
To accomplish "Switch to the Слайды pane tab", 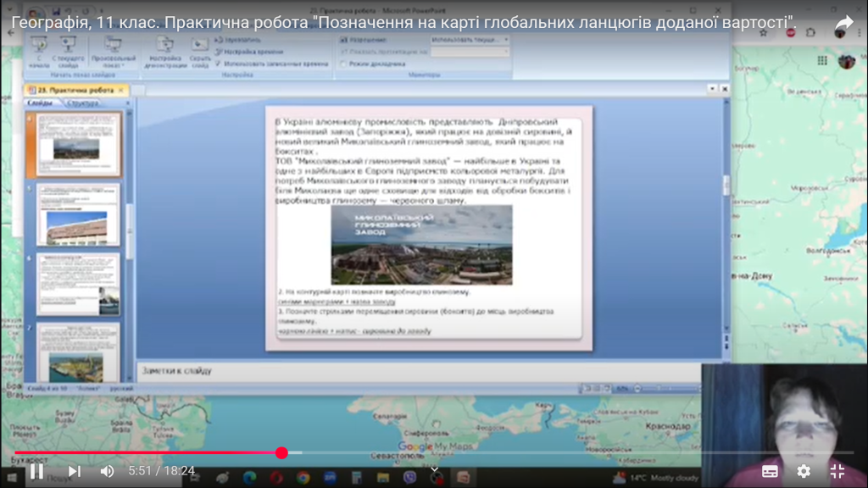I will (40, 103).
